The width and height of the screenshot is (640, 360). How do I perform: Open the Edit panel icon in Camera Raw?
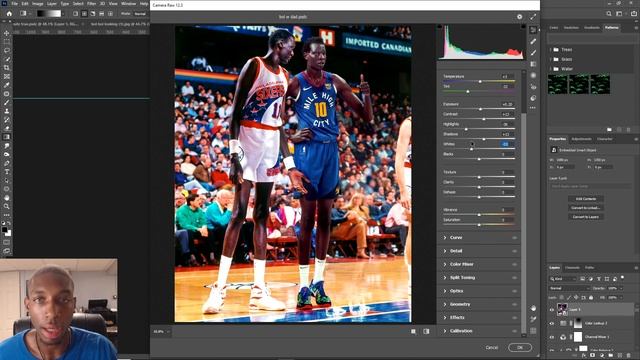click(x=533, y=30)
